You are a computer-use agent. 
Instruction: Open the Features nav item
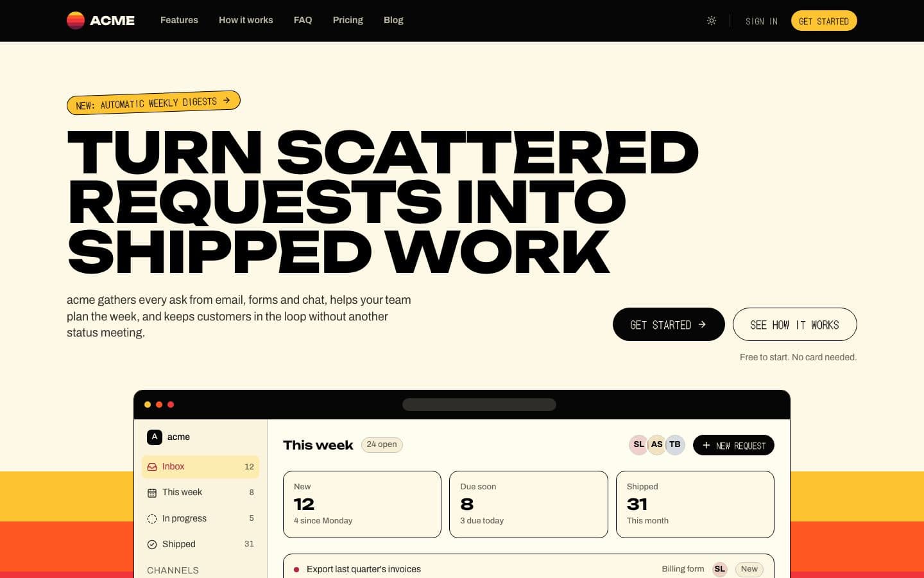click(x=179, y=20)
